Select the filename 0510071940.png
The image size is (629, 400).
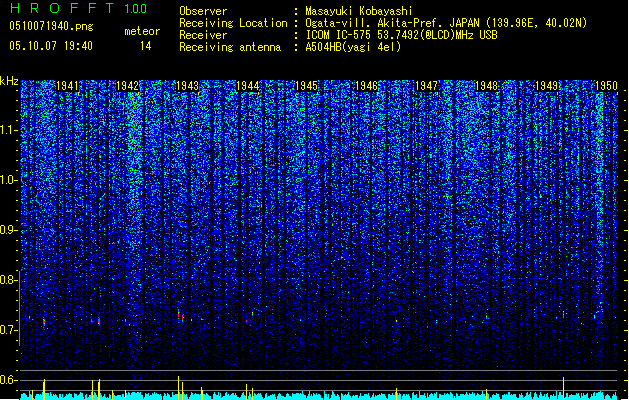coord(51,26)
